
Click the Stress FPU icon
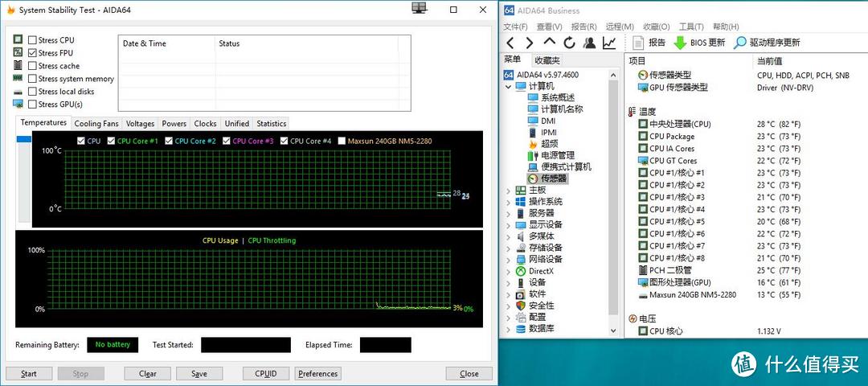(18, 52)
